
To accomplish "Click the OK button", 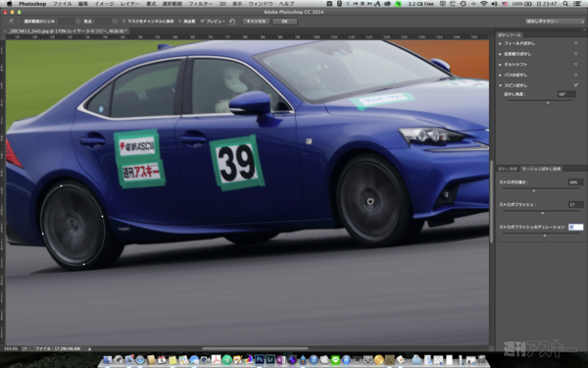I will (x=284, y=22).
